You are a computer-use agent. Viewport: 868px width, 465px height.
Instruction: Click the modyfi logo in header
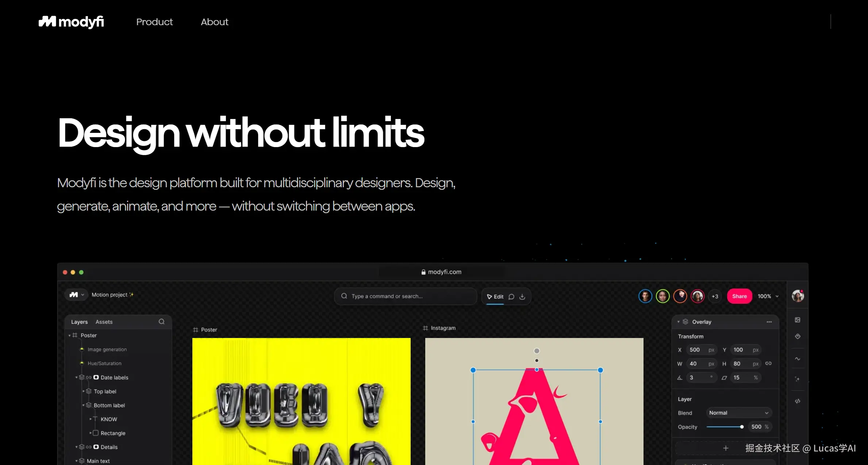(x=71, y=22)
